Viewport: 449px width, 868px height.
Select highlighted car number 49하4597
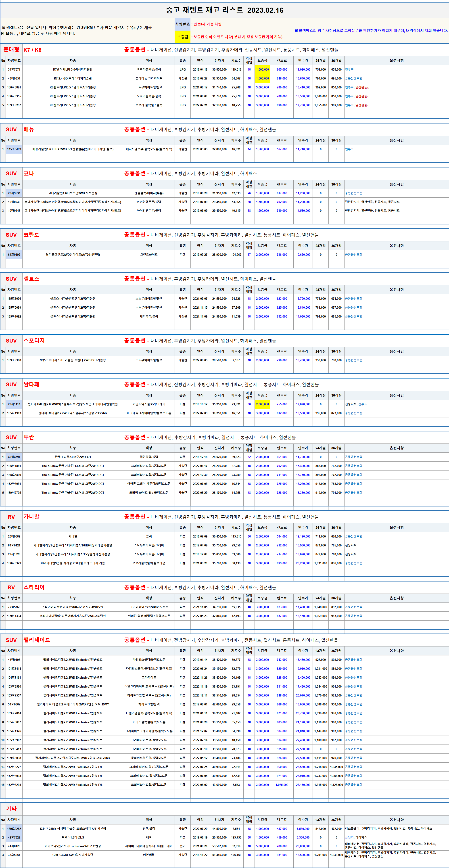tap(14, 457)
